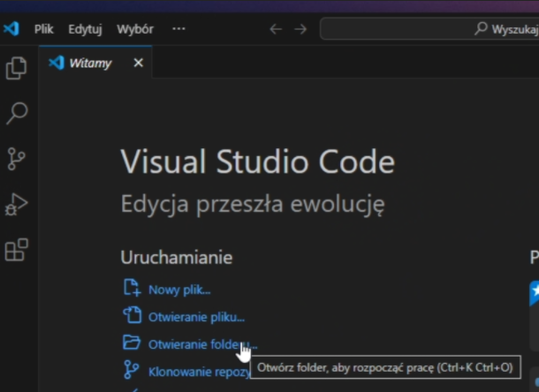
Task: Open the Plik menu
Action: 43,29
